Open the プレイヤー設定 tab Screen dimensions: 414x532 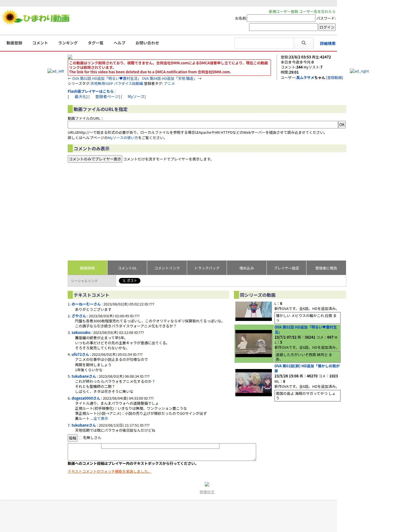pyautogui.click(x=286, y=268)
